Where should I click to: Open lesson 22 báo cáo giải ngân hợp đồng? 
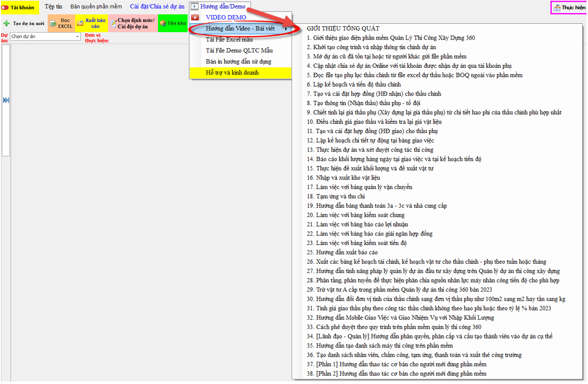pos(369,234)
